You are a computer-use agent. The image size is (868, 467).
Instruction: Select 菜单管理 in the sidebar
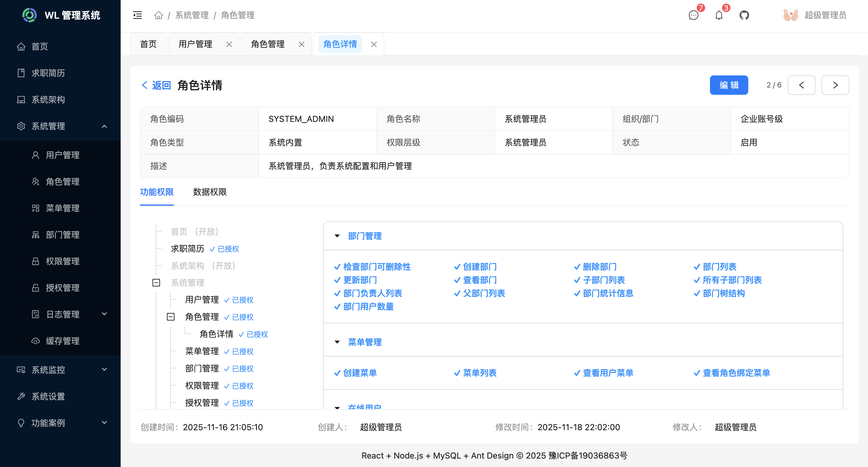coord(63,208)
